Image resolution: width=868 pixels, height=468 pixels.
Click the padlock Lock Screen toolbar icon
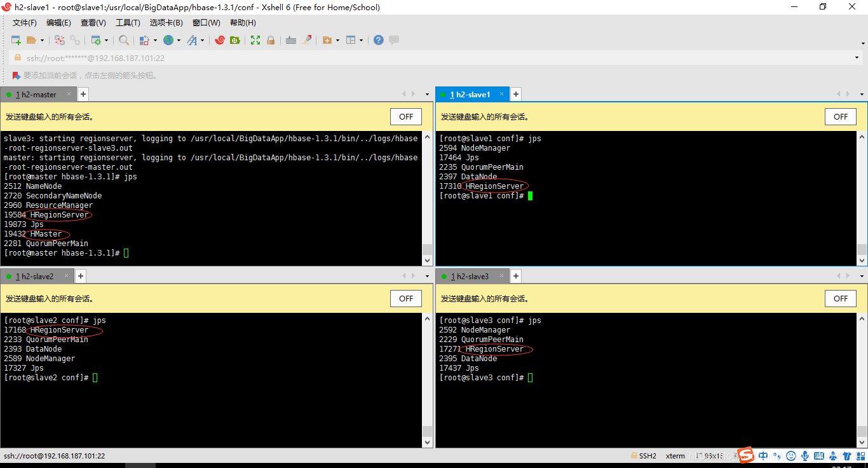click(x=271, y=40)
